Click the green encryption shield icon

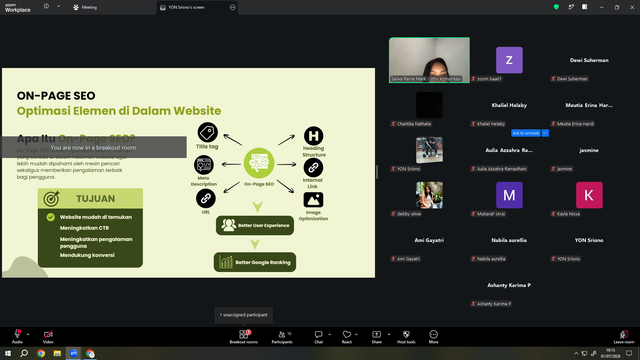point(556,7)
